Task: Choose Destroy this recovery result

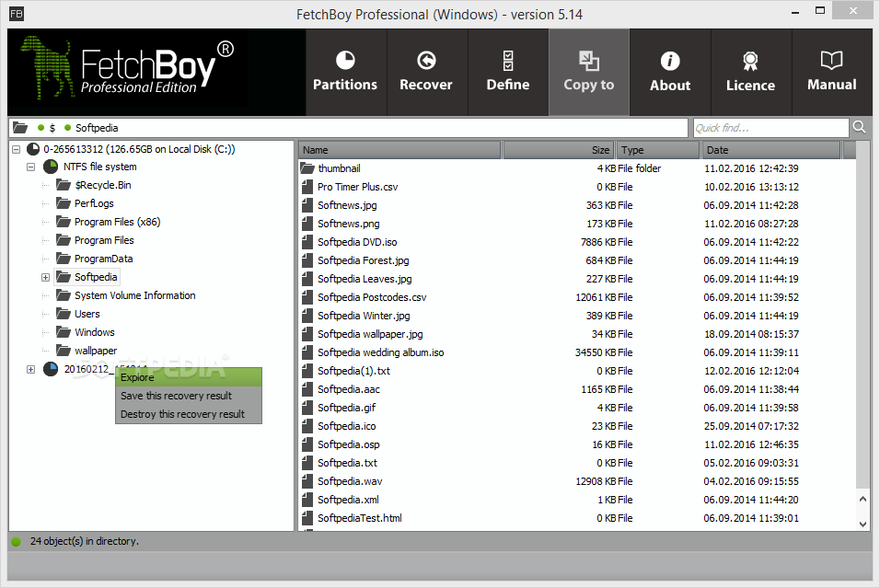Action: click(189, 415)
